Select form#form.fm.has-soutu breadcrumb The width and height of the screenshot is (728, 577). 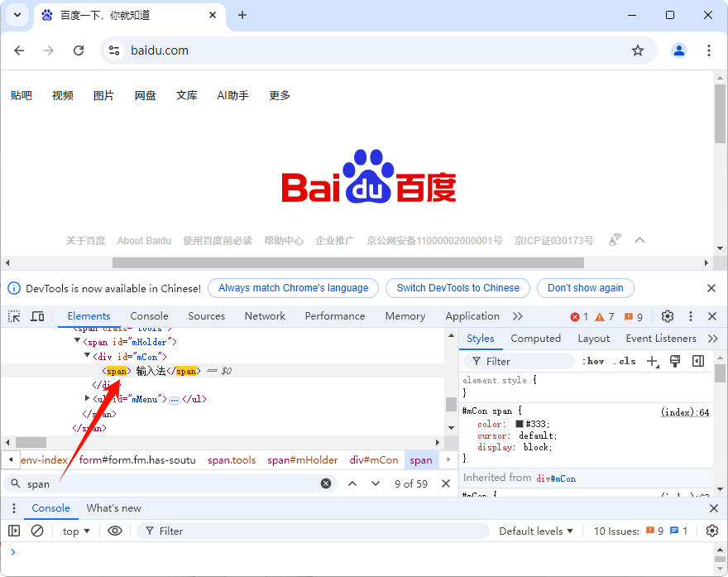pyautogui.click(x=137, y=460)
